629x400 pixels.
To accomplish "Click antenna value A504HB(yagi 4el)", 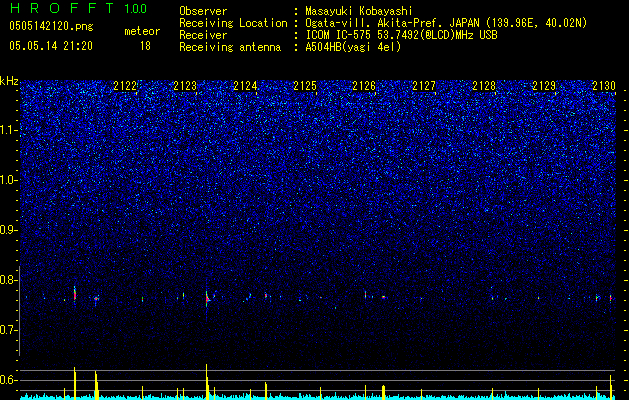I will pos(353,47).
